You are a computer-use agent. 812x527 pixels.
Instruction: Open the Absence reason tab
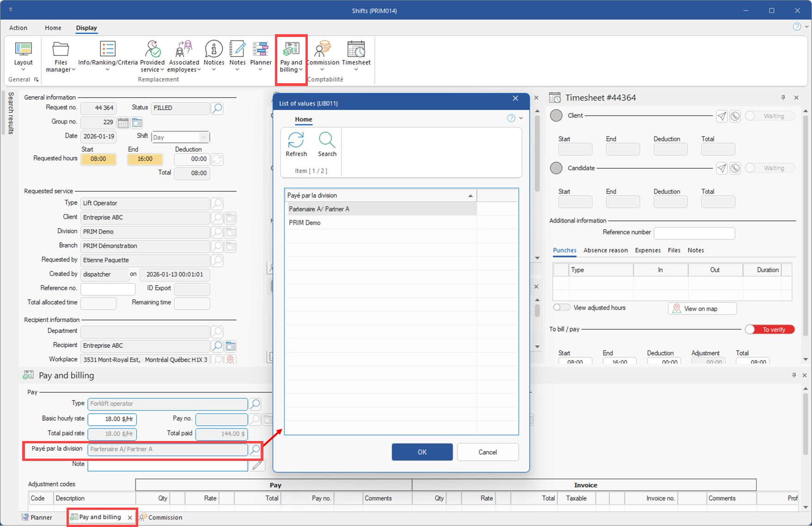tap(605, 250)
